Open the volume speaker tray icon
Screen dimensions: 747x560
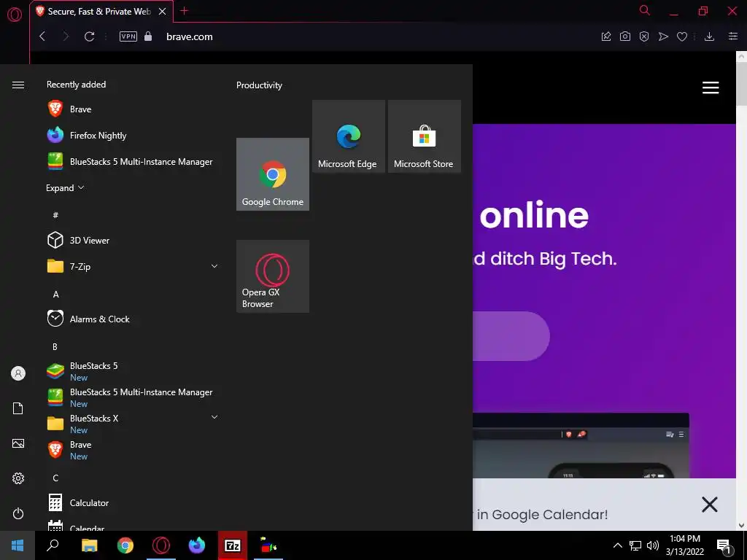coord(653,545)
